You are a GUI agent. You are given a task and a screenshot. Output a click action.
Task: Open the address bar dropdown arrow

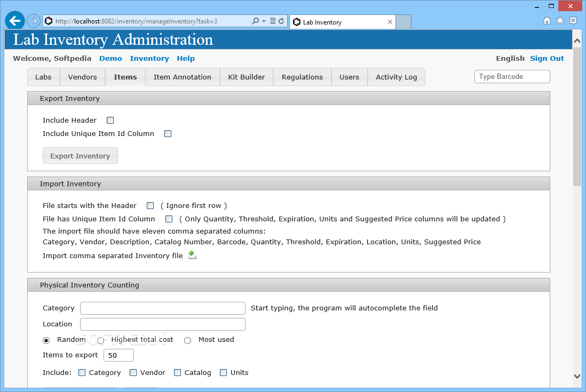(264, 21)
